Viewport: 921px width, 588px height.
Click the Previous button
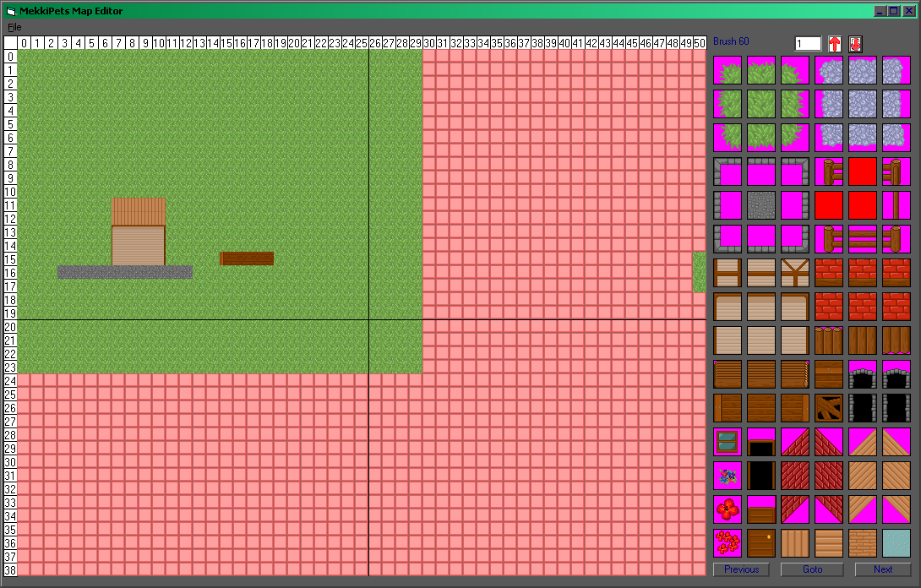tap(741, 569)
